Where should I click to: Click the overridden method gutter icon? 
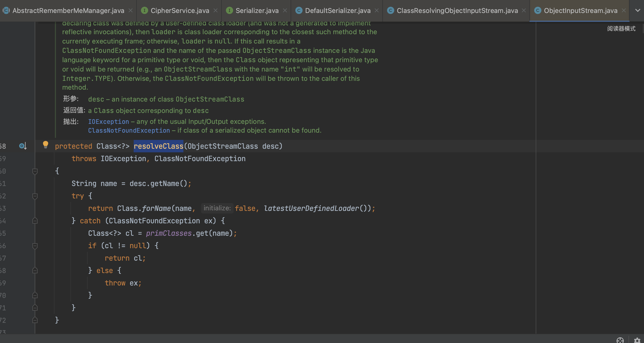[x=23, y=146]
